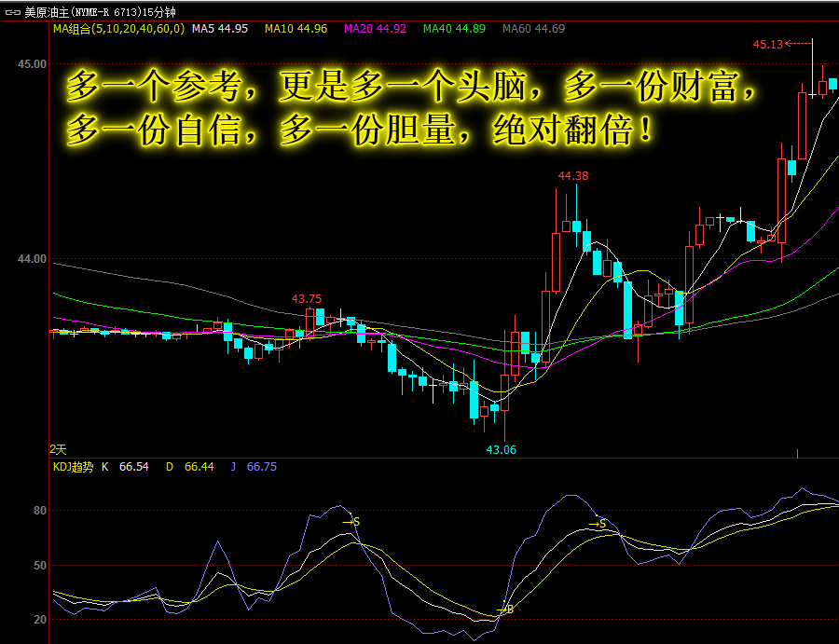
Task: Open the MA组合(5,10,20,40,60,0) indicator label
Action: point(118,29)
